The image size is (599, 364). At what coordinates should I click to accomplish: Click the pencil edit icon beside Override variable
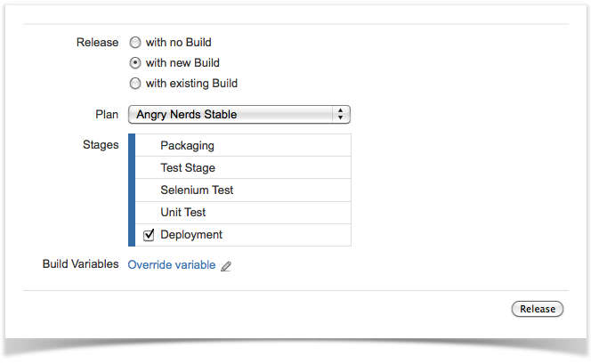pyautogui.click(x=226, y=266)
